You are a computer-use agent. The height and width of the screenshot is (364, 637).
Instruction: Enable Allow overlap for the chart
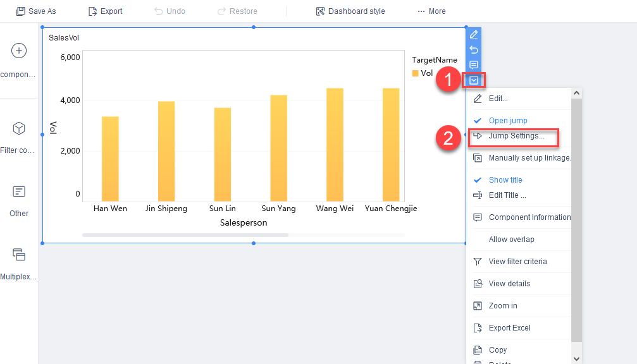[x=511, y=240]
